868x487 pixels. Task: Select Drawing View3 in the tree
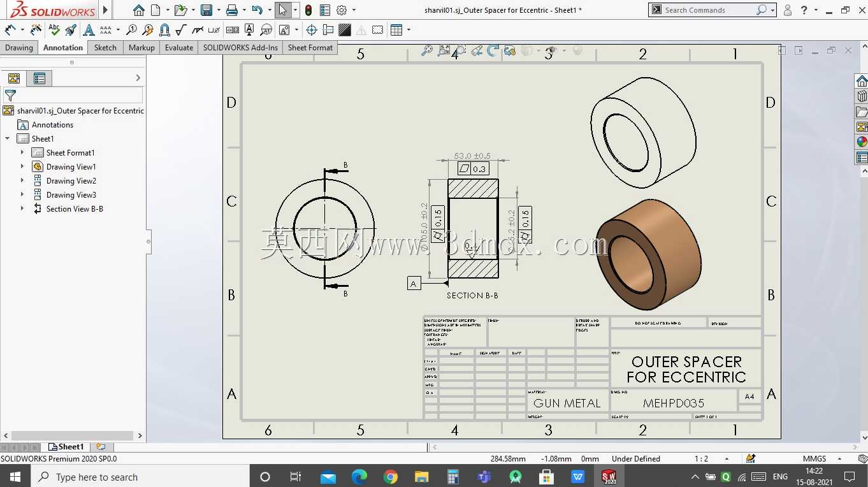(x=71, y=195)
